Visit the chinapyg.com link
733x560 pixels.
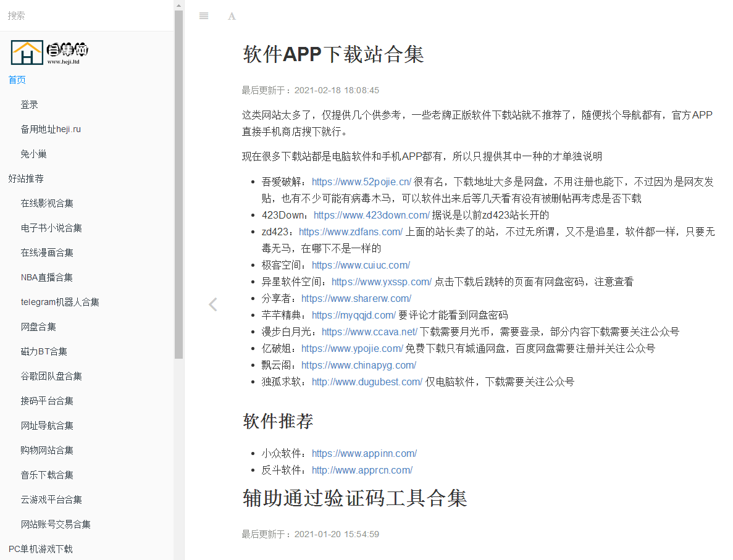click(x=359, y=365)
